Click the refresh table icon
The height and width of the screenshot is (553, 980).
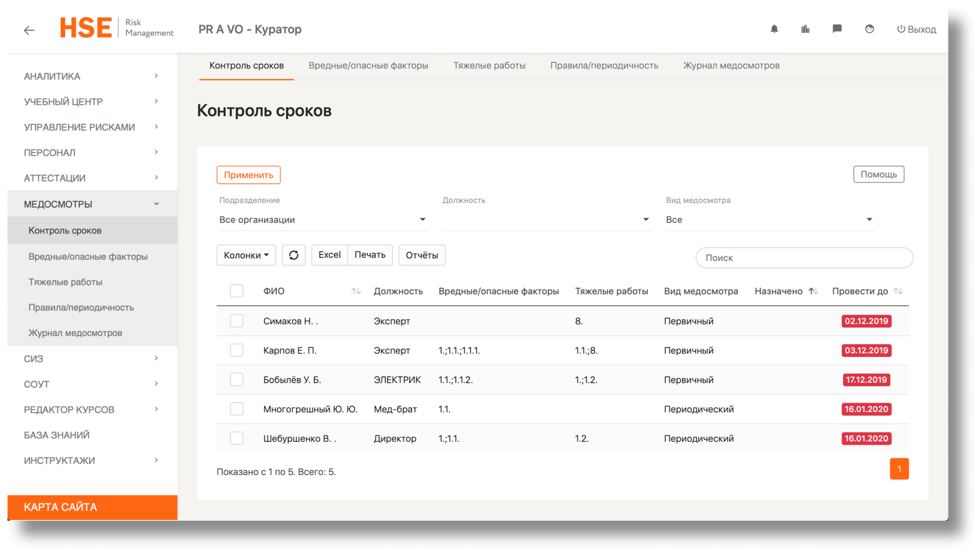[x=294, y=255]
